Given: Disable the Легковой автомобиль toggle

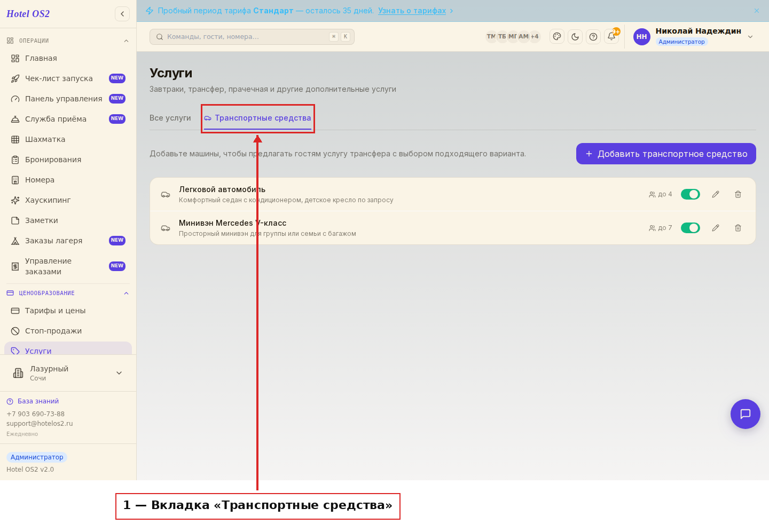Looking at the screenshot, I should point(690,194).
